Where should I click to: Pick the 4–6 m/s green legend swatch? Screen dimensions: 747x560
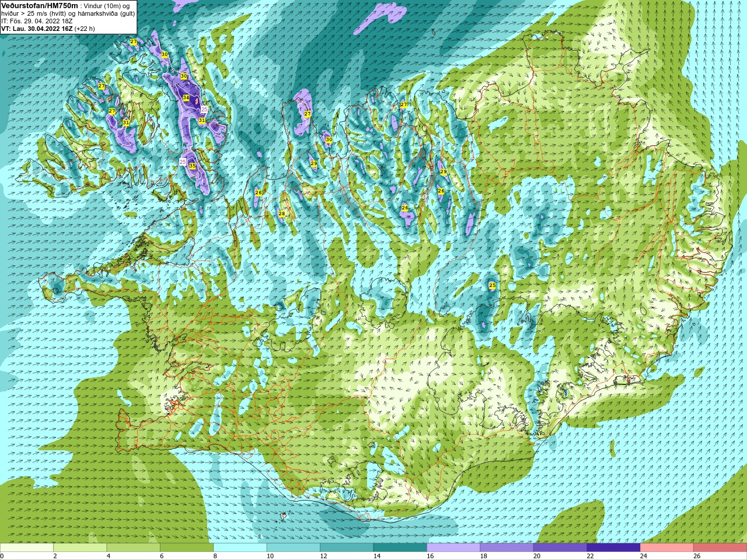(134, 548)
